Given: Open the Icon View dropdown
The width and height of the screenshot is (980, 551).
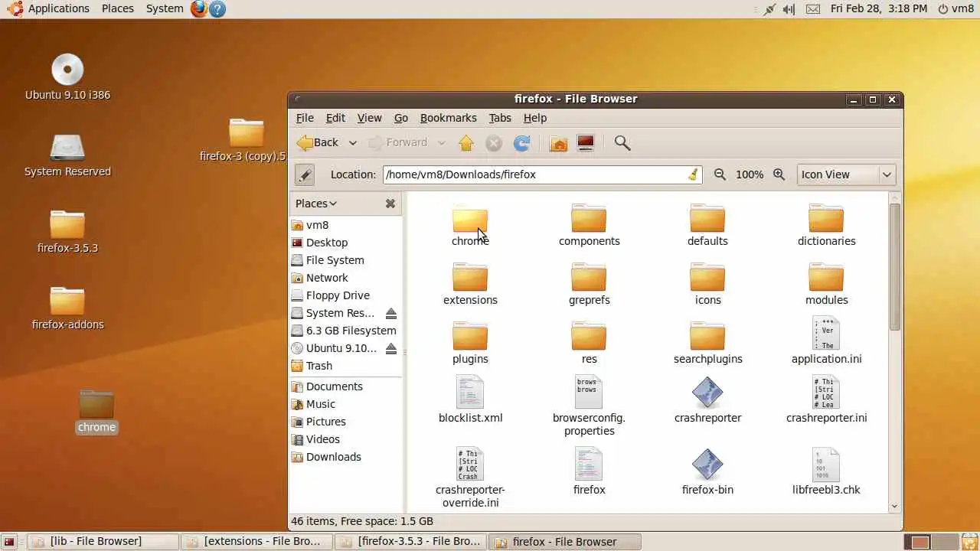Looking at the screenshot, I should pyautogui.click(x=847, y=174).
